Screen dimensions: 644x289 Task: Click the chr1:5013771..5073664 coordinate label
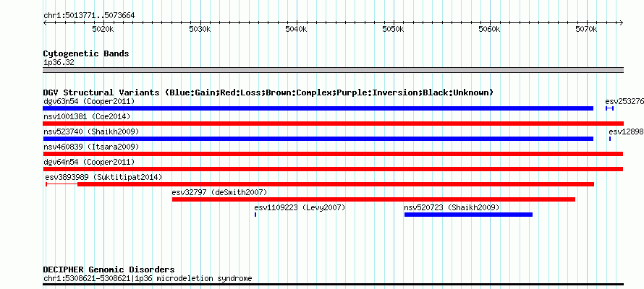[x=89, y=16]
